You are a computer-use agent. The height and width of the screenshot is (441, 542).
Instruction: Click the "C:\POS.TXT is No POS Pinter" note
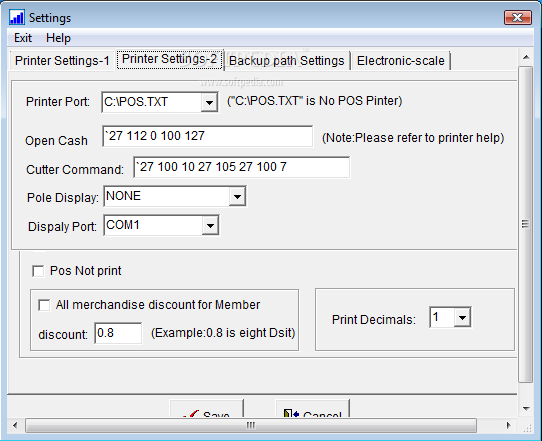click(315, 101)
